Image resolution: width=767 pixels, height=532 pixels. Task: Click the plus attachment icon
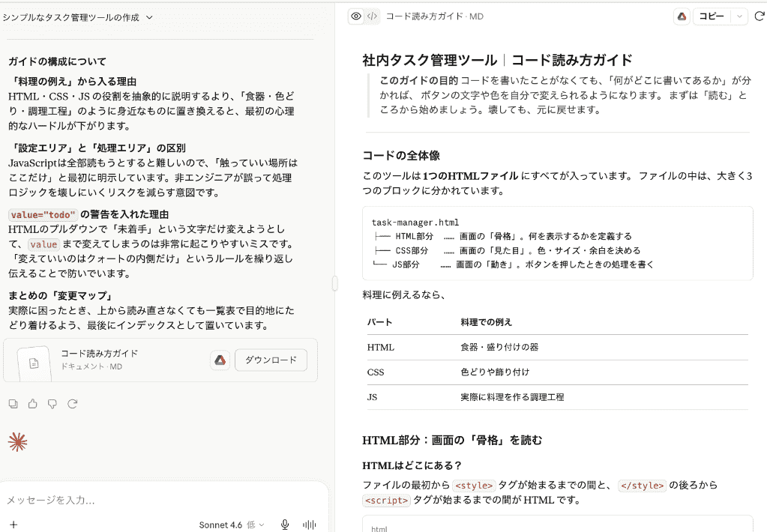pos(13,525)
